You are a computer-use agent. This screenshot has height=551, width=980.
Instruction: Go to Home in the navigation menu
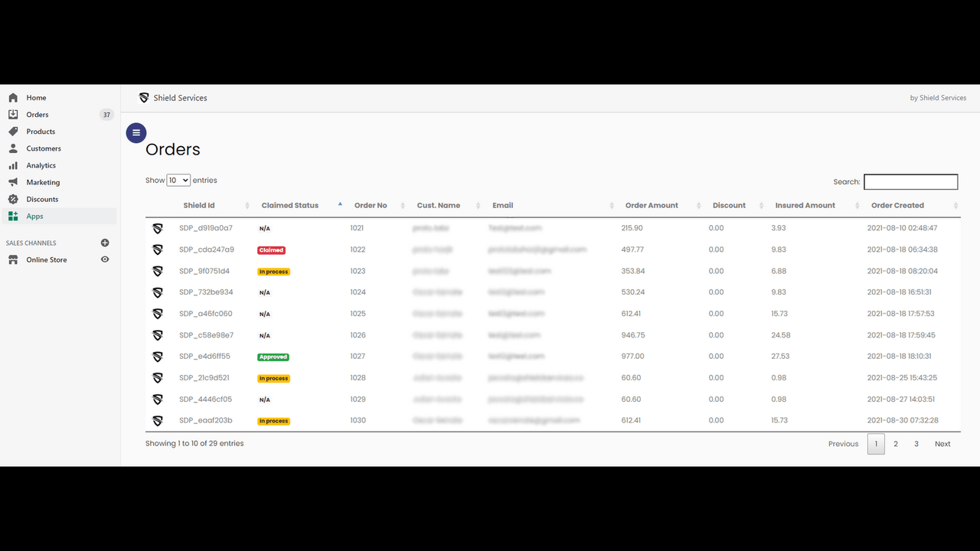pyautogui.click(x=35, y=97)
